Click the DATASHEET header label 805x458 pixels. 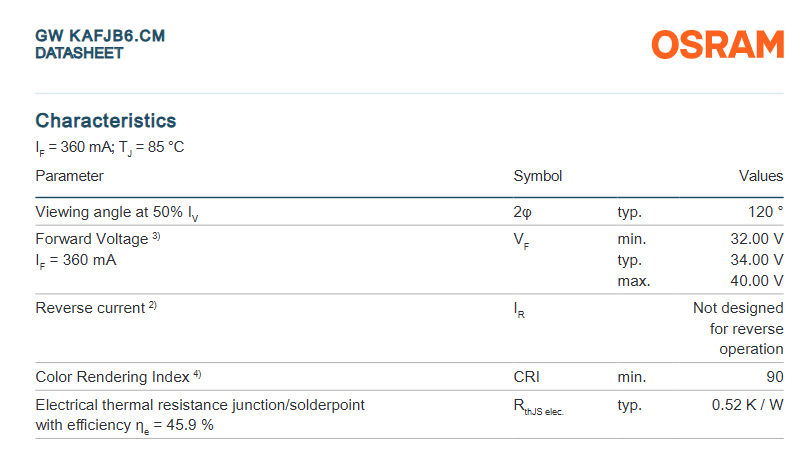79,53
